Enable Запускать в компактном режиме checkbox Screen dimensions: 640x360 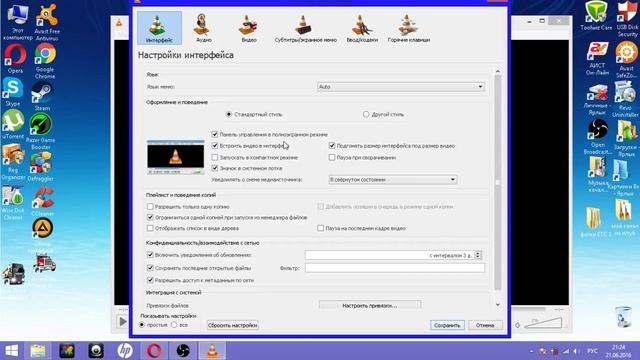pos(215,157)
